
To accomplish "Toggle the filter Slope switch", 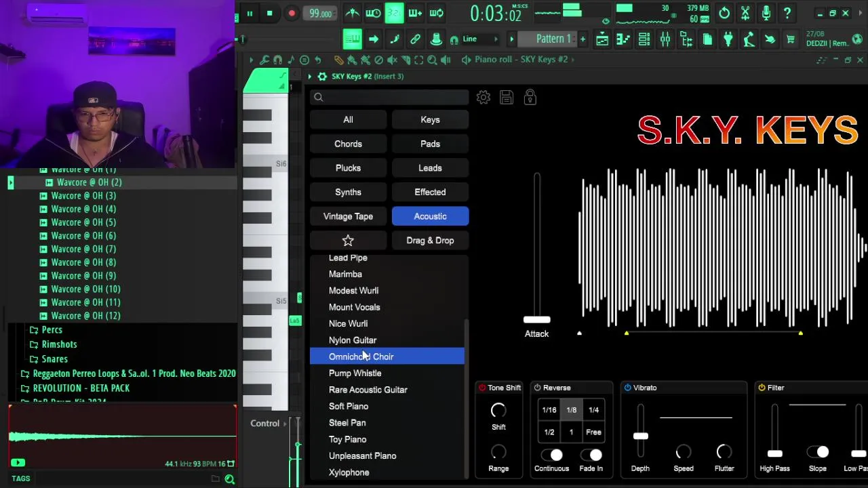I will (x=818, y=452).
